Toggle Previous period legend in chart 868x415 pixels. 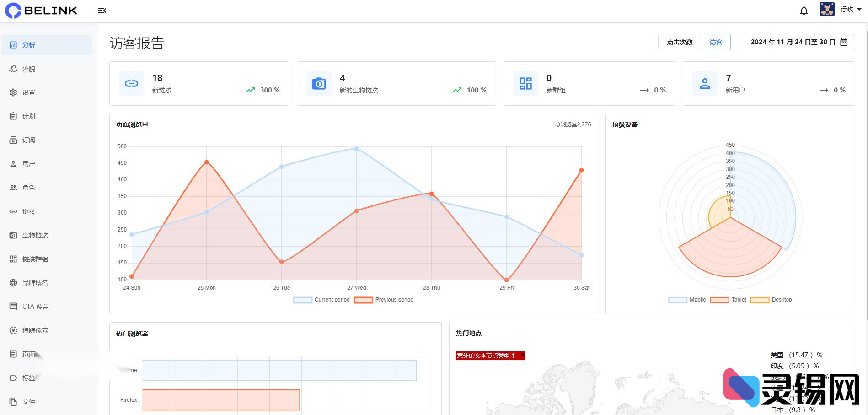(x=383, y=300)
